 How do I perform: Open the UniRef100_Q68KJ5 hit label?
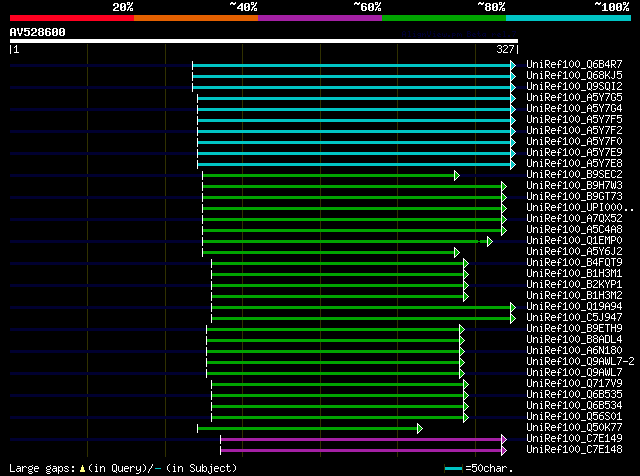pyautogui.click(x=574, y=76)
